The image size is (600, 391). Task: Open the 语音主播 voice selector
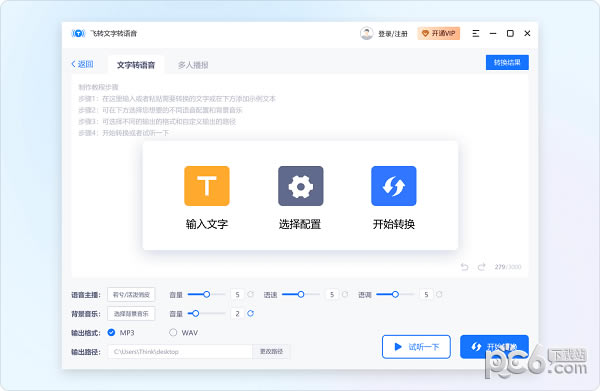pyautogui.click(x=131, y=295)
